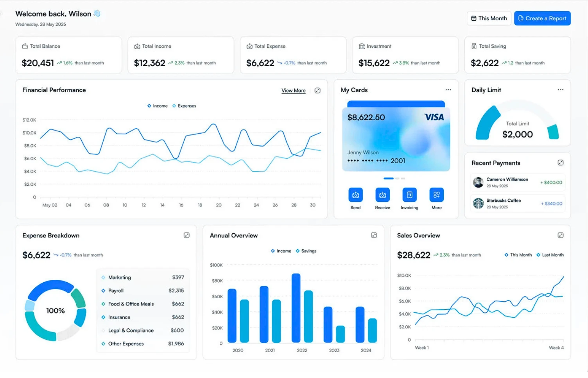Screen dimensions: 588x378
Task: Click the View More link
Action: click(x=293, y=90)
